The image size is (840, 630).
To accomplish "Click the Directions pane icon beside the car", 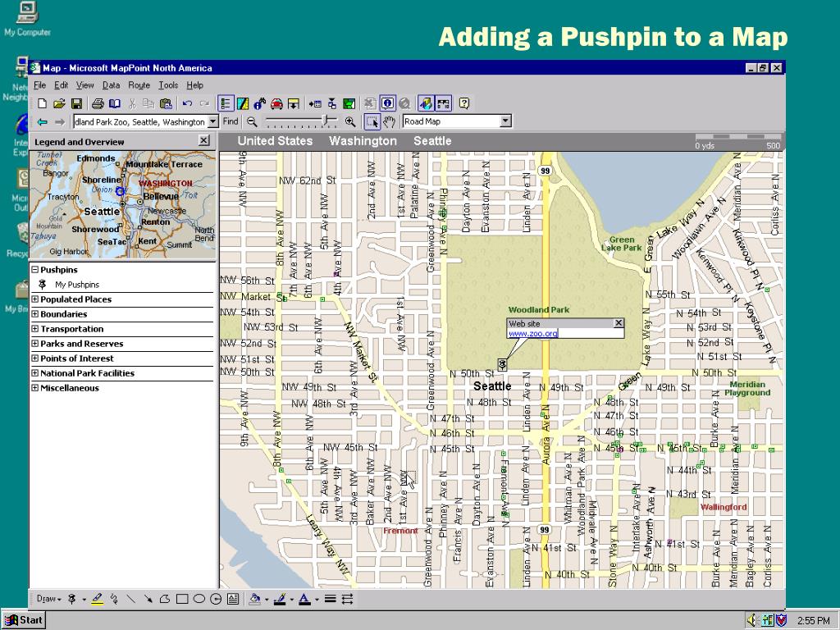I will [294, 103].
